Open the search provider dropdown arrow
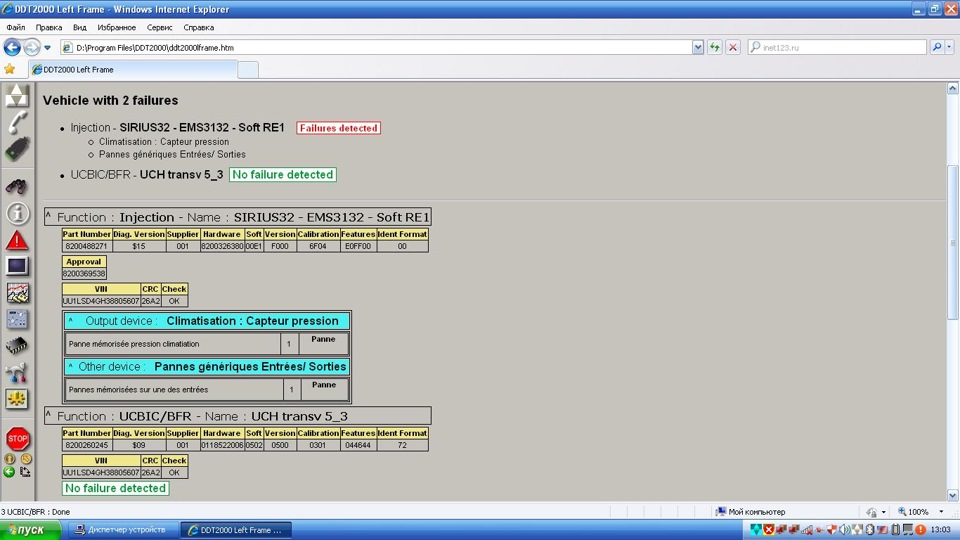The height and width of the screenshot is (540, 960). (x=949, y=47)
